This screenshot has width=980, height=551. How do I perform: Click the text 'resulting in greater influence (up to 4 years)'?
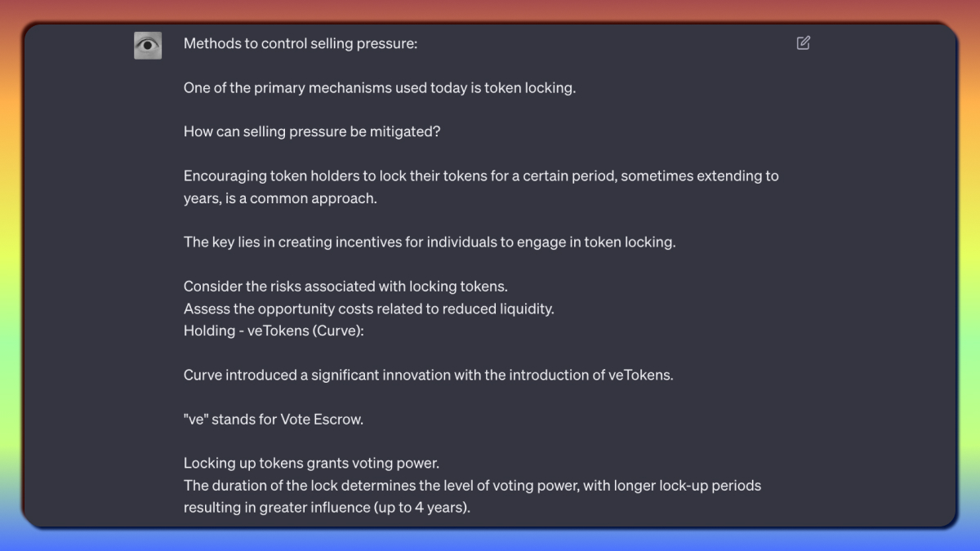327,507
